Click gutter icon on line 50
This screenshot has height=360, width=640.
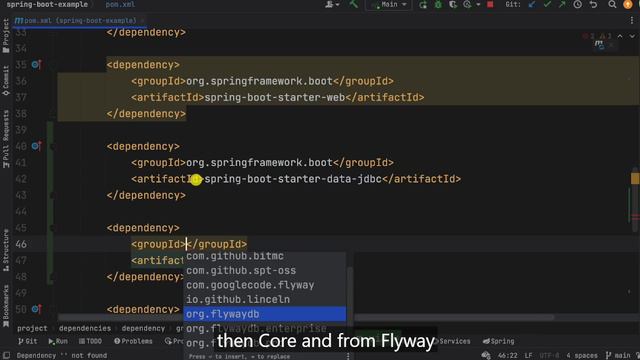[36, 309]
